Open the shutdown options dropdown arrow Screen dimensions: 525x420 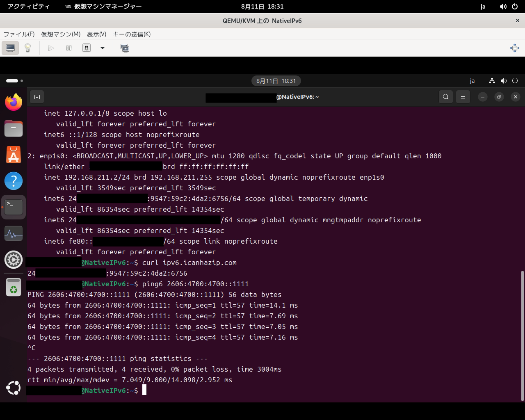tap(102, 48)
